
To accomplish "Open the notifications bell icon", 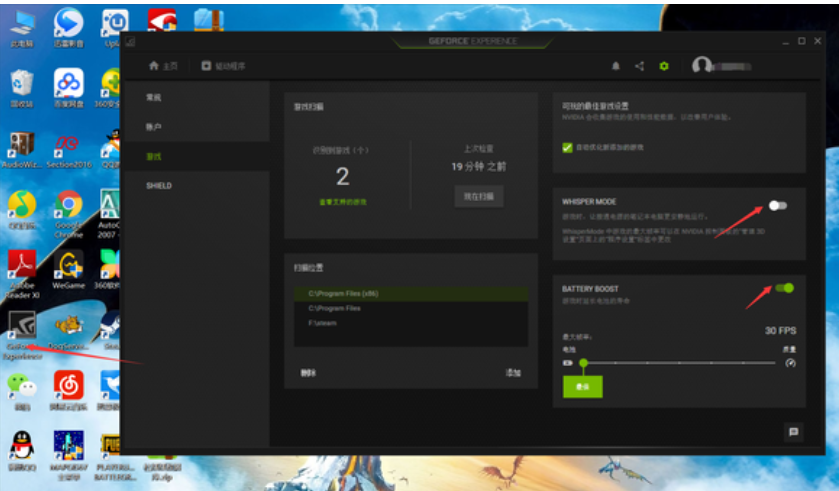I will pos(616,66).
